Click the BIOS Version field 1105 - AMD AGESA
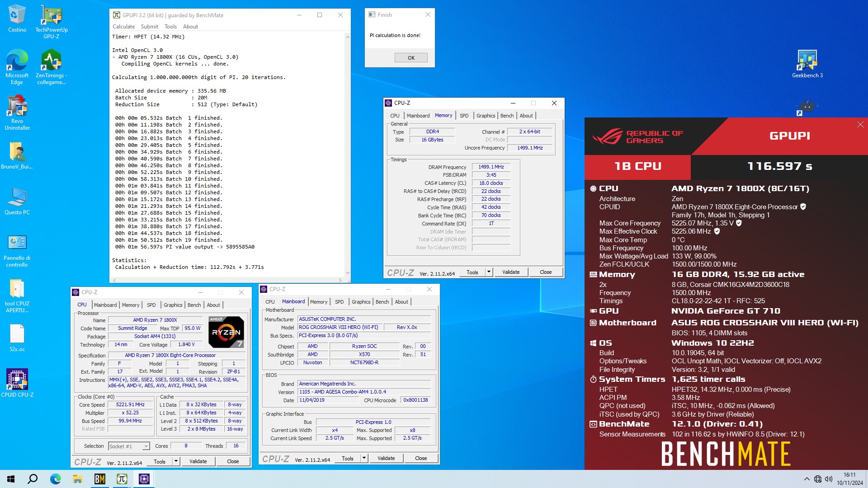The height and width of the screenshot is (488, 868). 364,392
